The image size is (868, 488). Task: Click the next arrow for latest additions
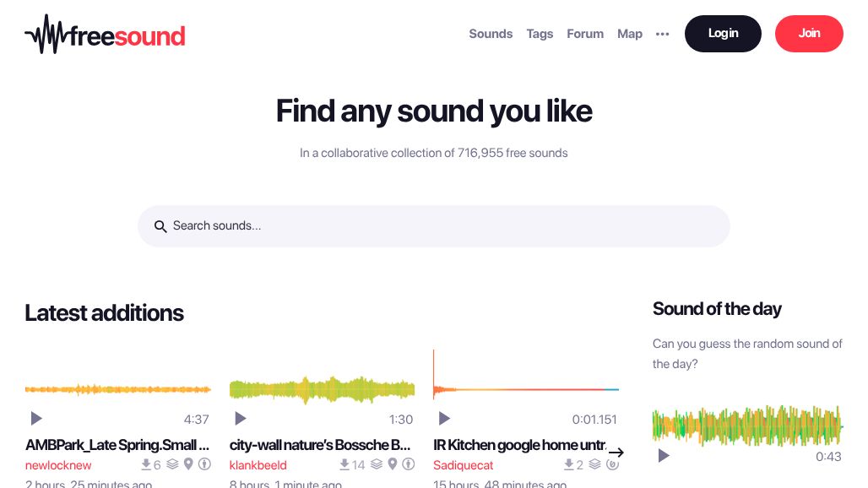[617, 453]
